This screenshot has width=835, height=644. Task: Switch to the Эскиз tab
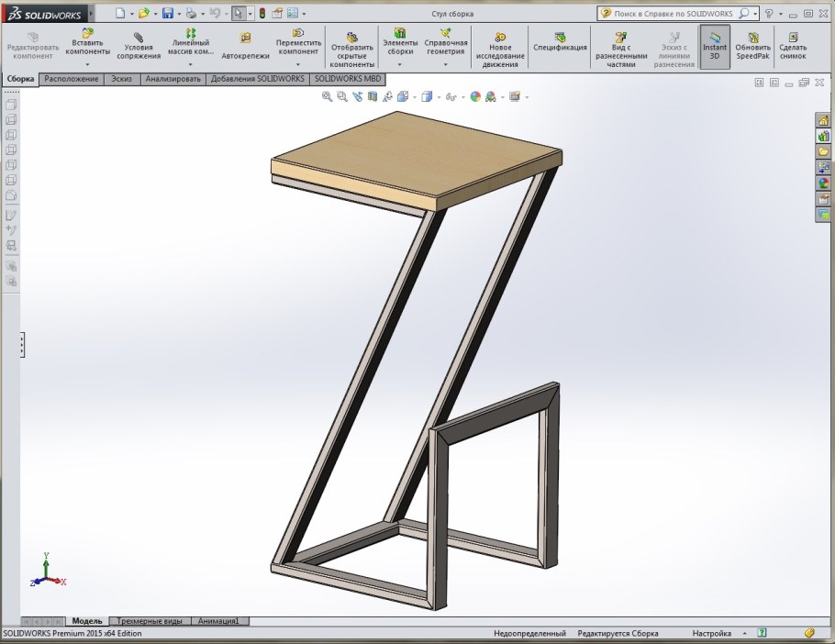[121, 80]
